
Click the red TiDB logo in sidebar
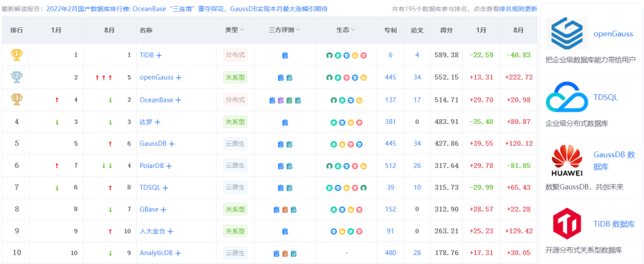point(567,224)
